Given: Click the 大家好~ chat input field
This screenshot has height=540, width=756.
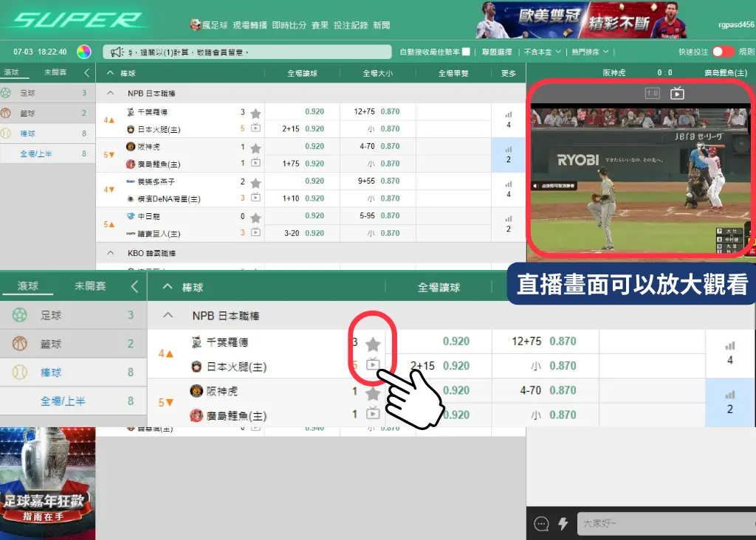Looking at the screenshot, I should [x=657, y=524].
